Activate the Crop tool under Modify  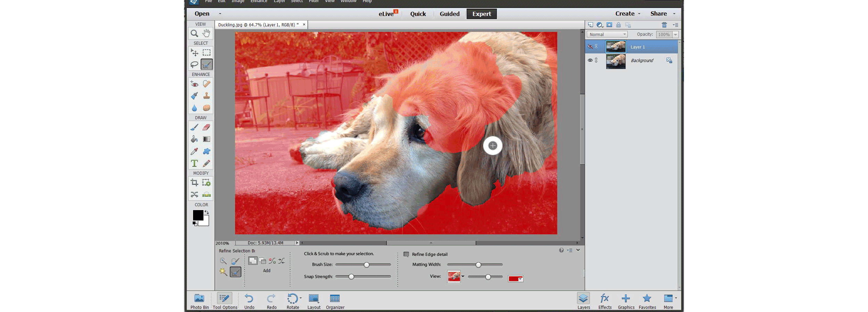194,182
